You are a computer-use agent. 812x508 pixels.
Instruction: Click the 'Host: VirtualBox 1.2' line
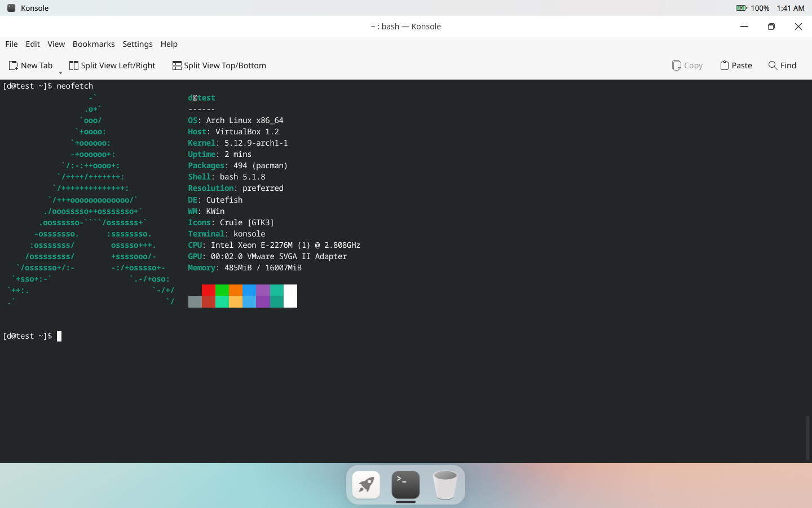[233, 132]
